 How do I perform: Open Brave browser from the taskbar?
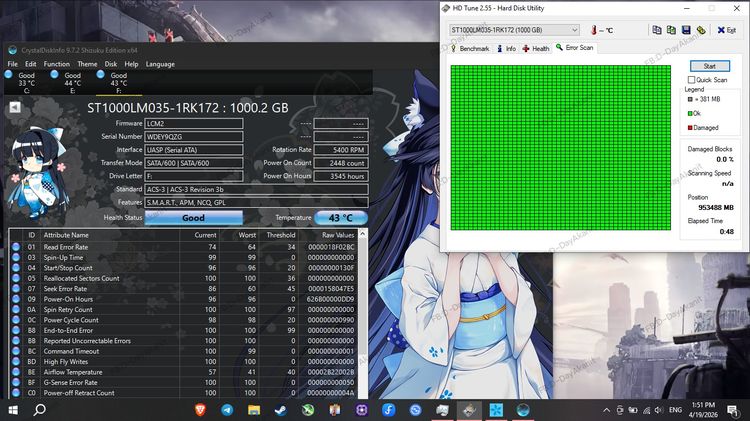coord(200,410)
